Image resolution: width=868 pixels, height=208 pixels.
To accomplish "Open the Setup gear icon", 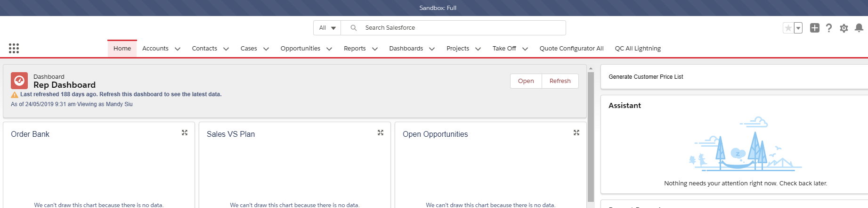I will pos(844,28).
